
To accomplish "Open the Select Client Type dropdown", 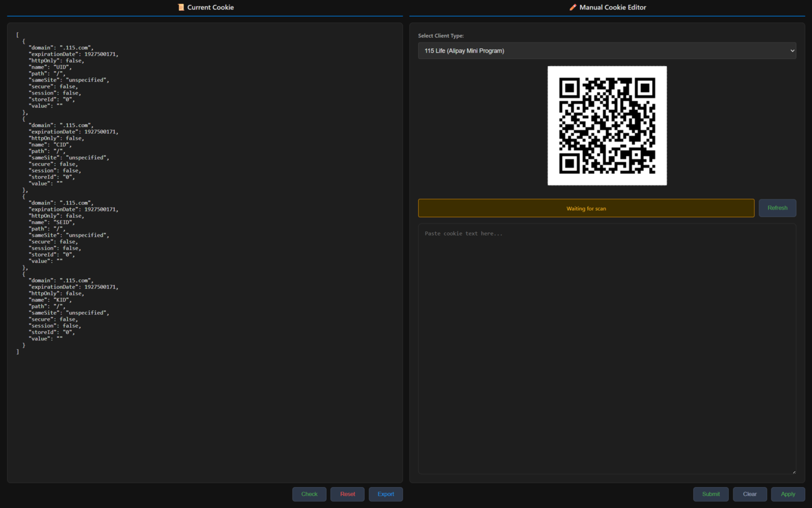I will [x=606, y=50].
